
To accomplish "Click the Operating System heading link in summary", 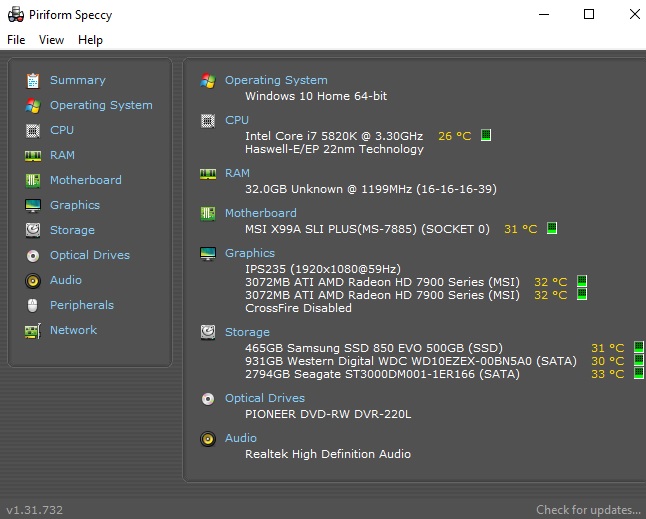I will pos(276,80).
